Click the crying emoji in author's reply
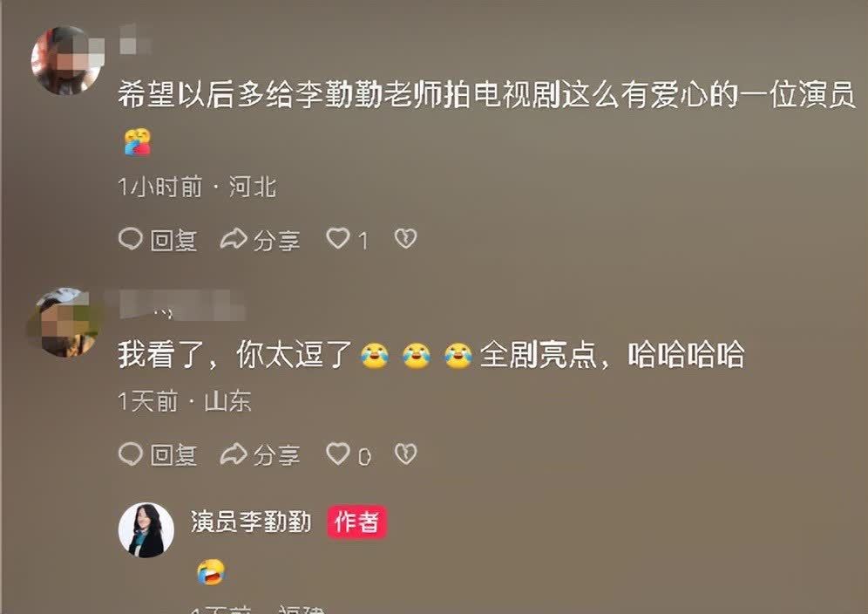The width and height of the screenshot is (868, 614). [x=211, y=572]
